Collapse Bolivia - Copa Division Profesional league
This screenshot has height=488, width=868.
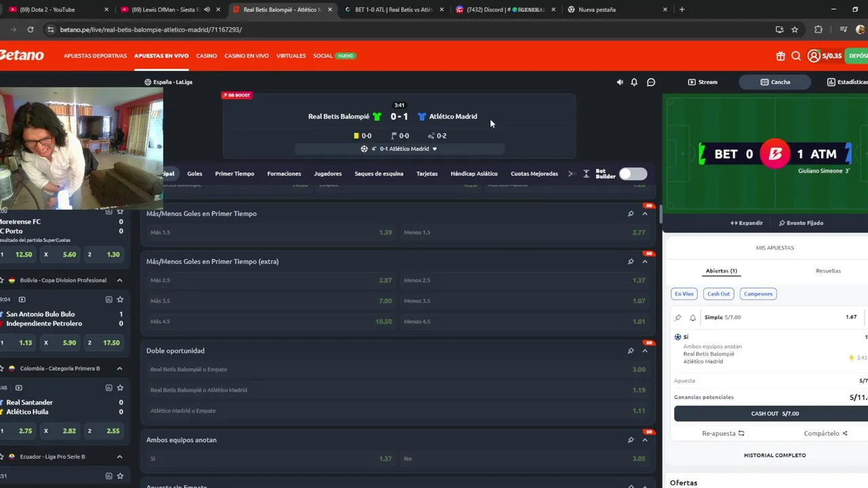[x=119, y=280]
